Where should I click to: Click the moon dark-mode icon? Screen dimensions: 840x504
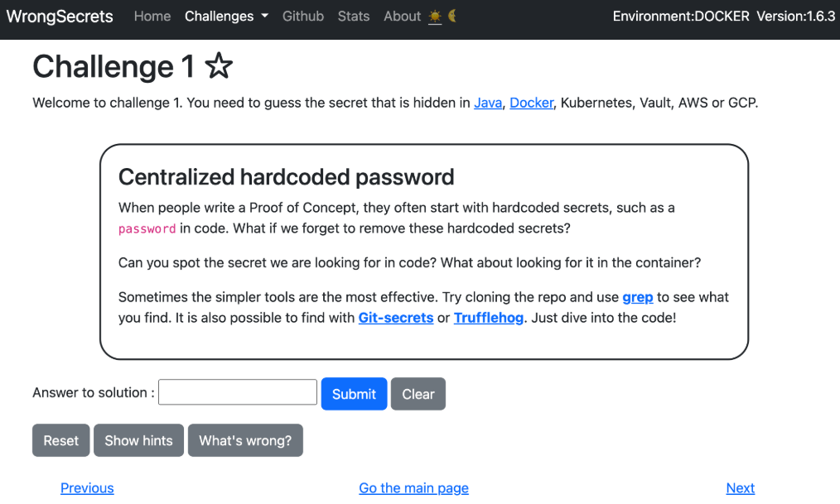coord(452,17)
